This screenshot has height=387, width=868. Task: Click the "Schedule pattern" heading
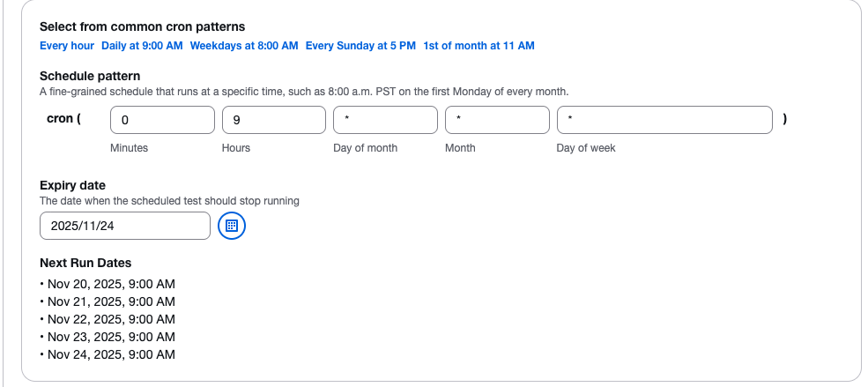[x=90, y=77]
